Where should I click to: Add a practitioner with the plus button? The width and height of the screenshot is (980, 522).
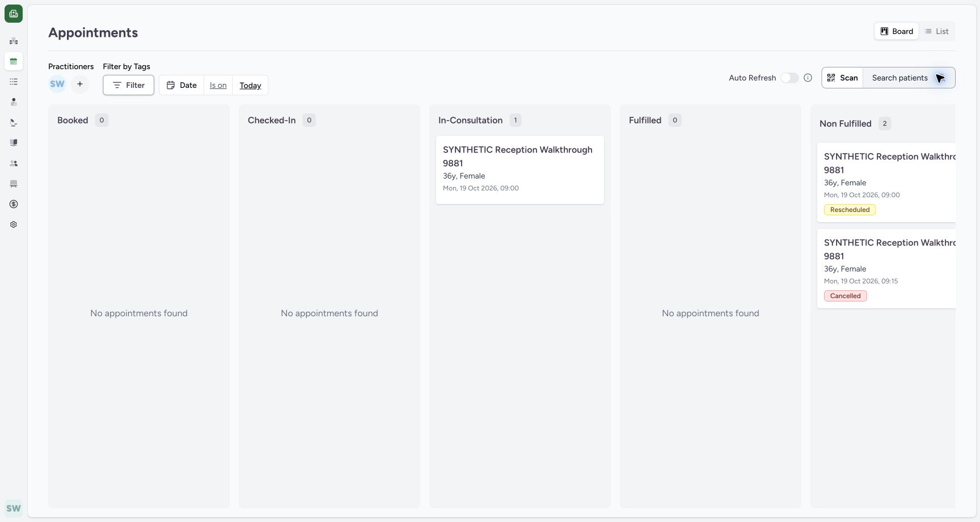point(80,84)
